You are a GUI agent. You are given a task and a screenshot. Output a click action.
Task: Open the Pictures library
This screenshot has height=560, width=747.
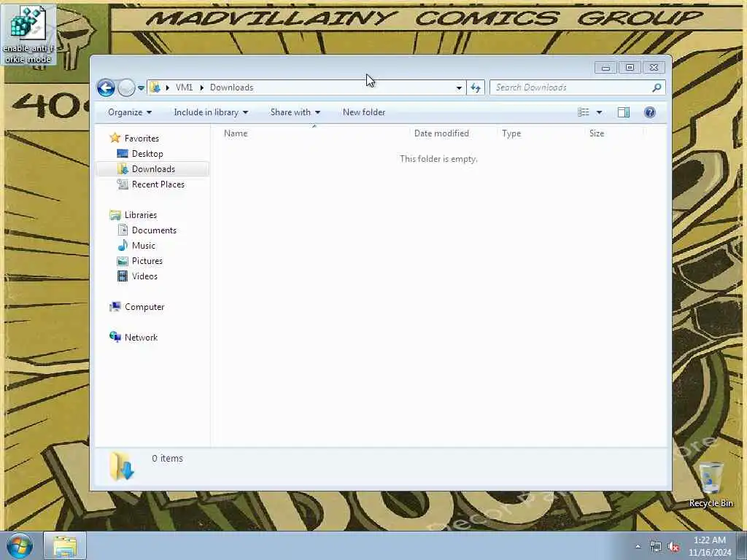coord(147,261)
